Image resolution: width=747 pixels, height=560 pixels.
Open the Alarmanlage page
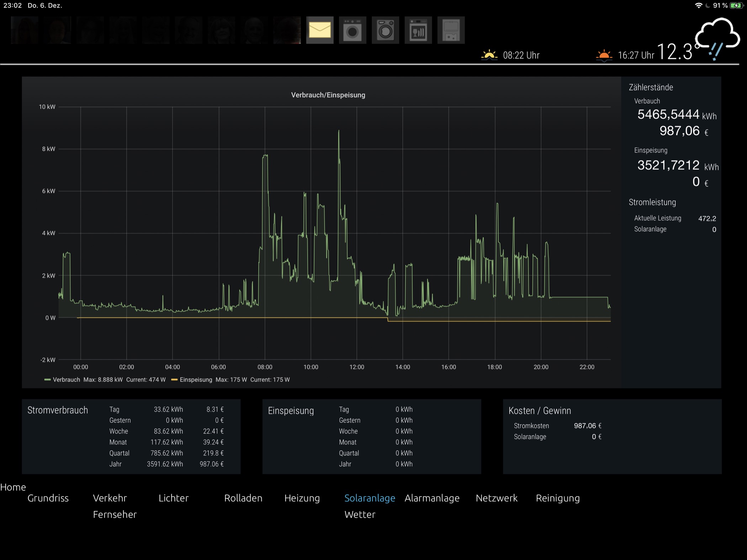click(x=432, y=498)
